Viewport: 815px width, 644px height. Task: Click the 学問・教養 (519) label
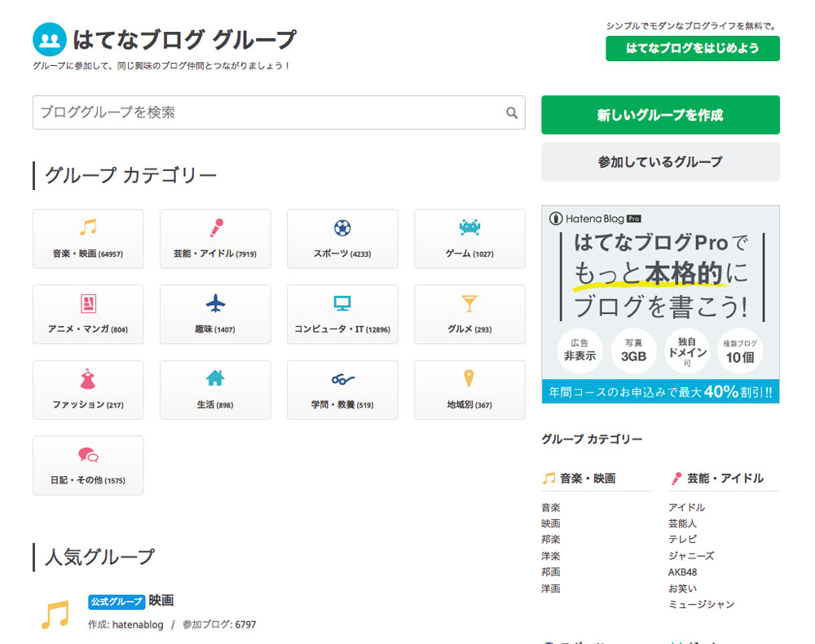click(342, 405)
